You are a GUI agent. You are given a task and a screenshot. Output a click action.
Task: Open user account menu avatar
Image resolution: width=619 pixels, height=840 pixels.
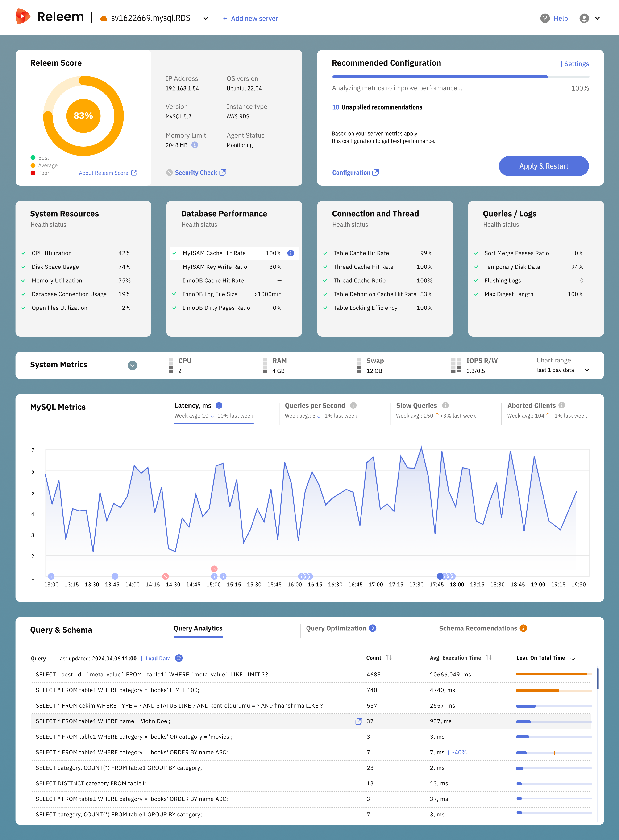[584, 18]
